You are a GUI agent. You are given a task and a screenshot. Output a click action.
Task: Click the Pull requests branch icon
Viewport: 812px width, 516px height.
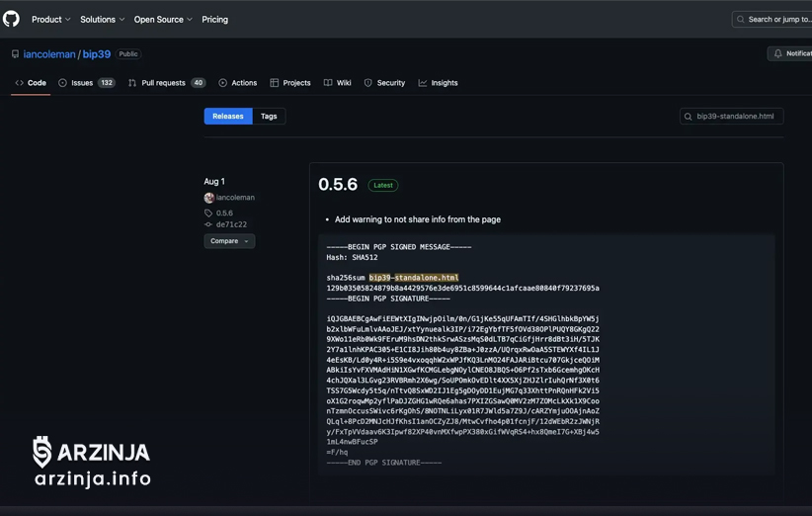coord(132,83)
